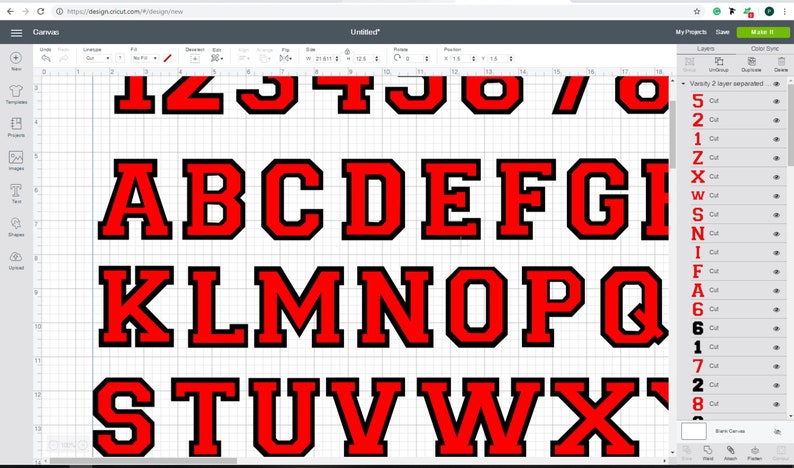Toggle visibility of red 5 layer

tap(776, 102)
